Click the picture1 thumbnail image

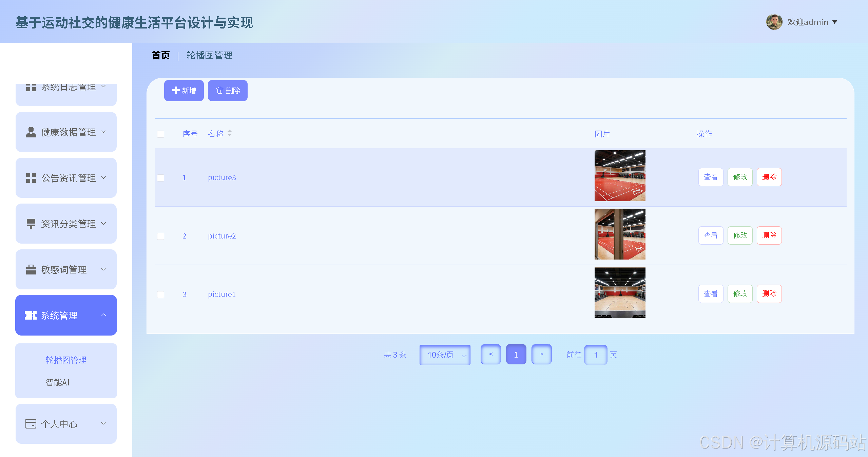pos(620,292)
